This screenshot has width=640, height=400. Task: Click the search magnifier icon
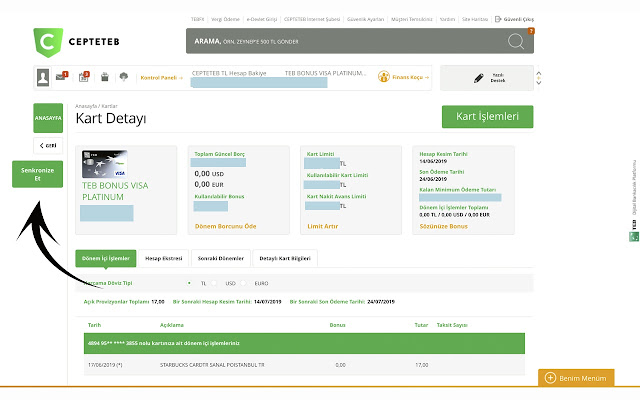pos(516,41)
